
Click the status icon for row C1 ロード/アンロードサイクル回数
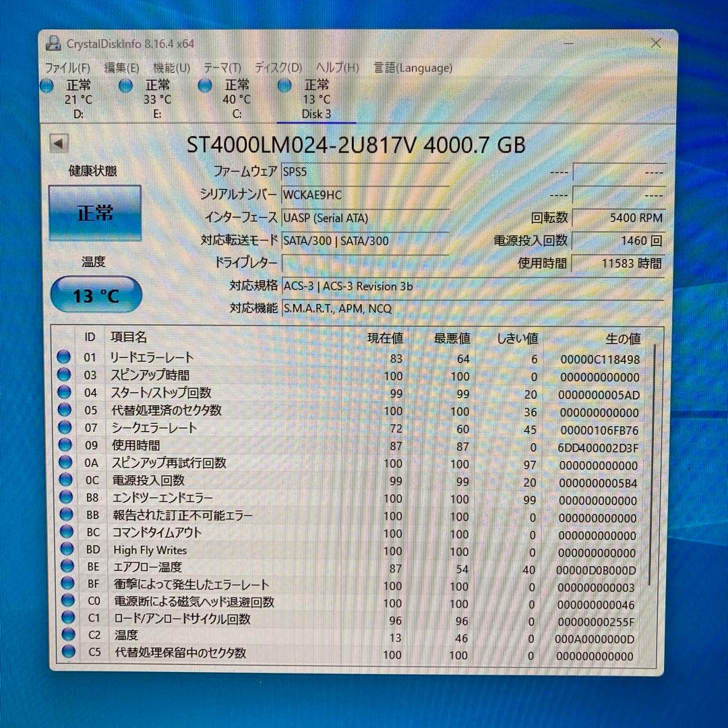click(68, 617)
